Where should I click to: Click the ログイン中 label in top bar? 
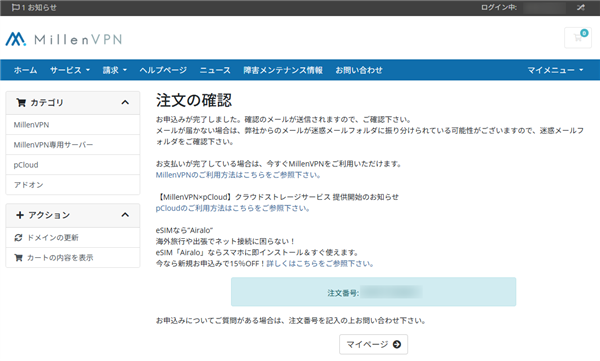pyautogui.click(x=499, y=7)
